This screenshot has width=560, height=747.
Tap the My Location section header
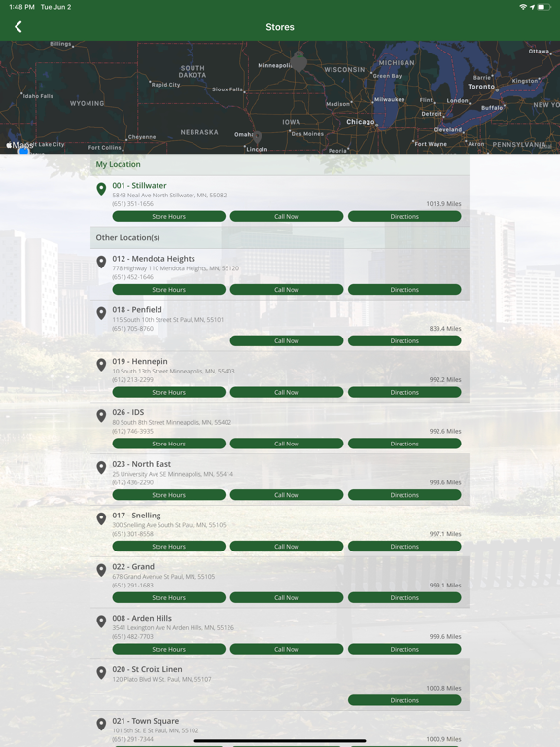(x=280, y=164)
